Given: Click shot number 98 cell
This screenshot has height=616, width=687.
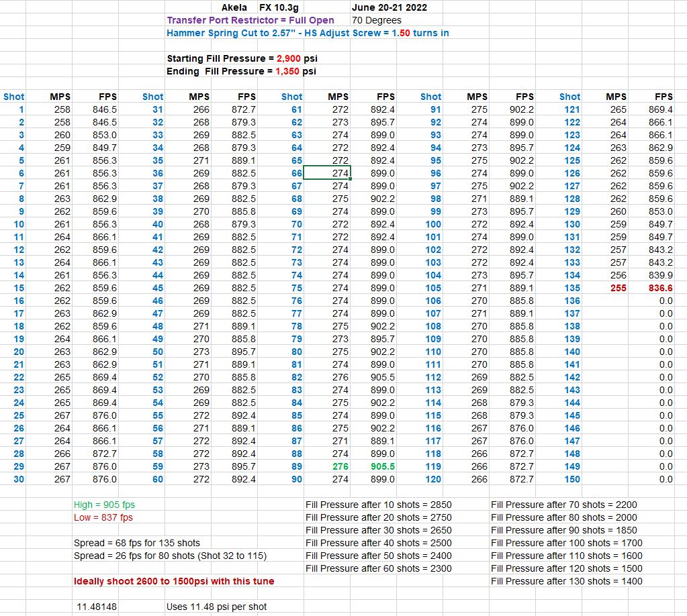Looking at the screenshot, I should pyautogui.click(x=436, y=199).
